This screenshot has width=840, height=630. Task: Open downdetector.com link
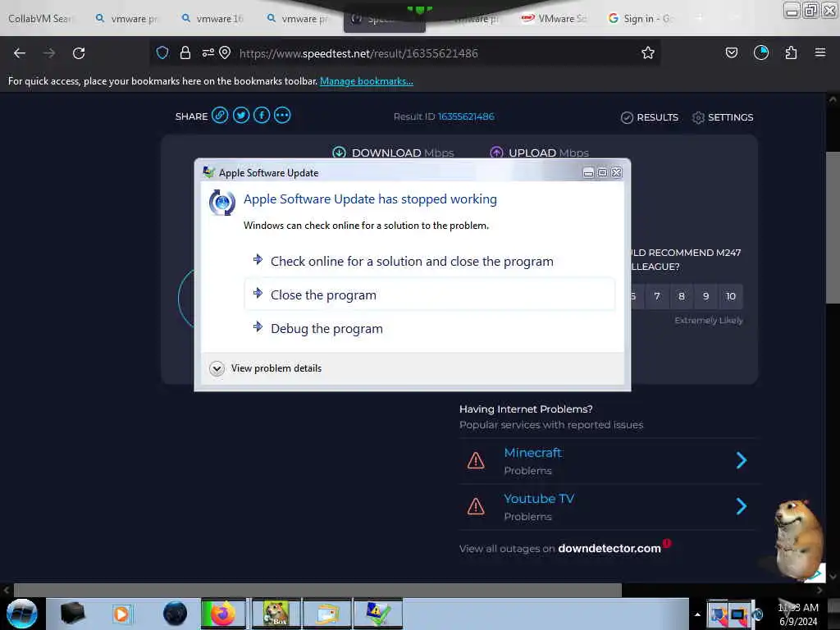tap(609, 548)
